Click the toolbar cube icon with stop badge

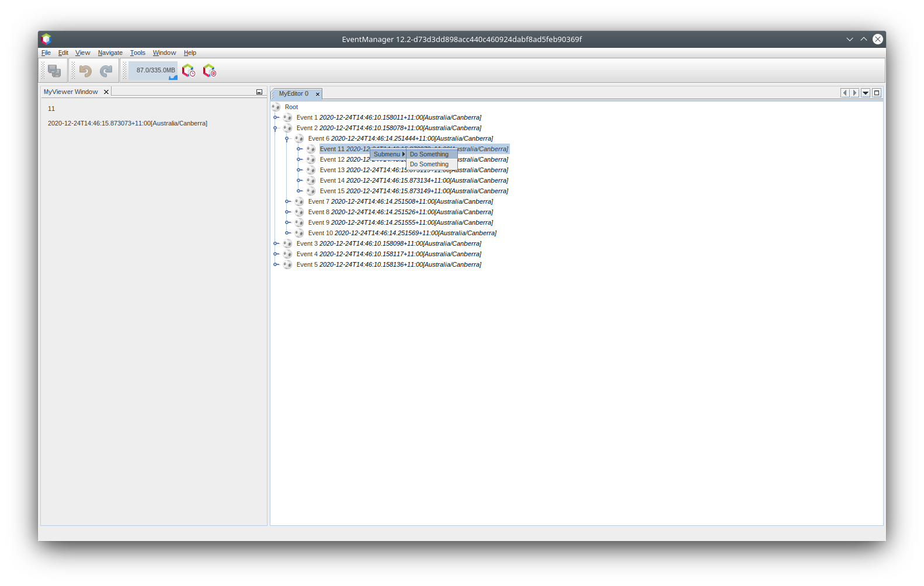209,71
